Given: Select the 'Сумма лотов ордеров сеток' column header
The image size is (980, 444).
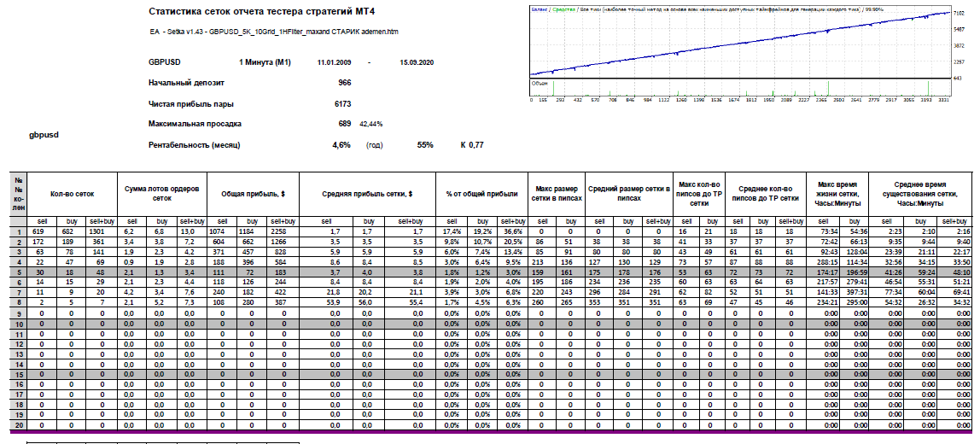Looking at the screenshot, I should click(x=162, y=194).
